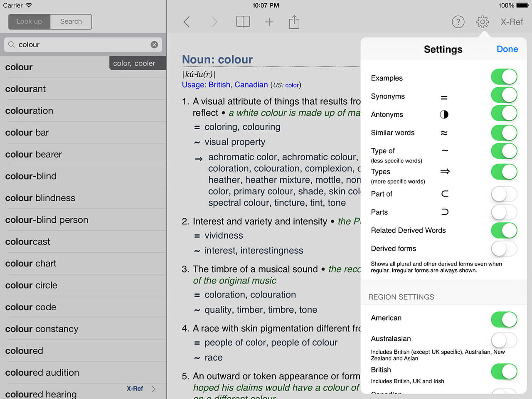
Task: Tap quality, timber, timbre, tone line
Action: click(261, 310)
